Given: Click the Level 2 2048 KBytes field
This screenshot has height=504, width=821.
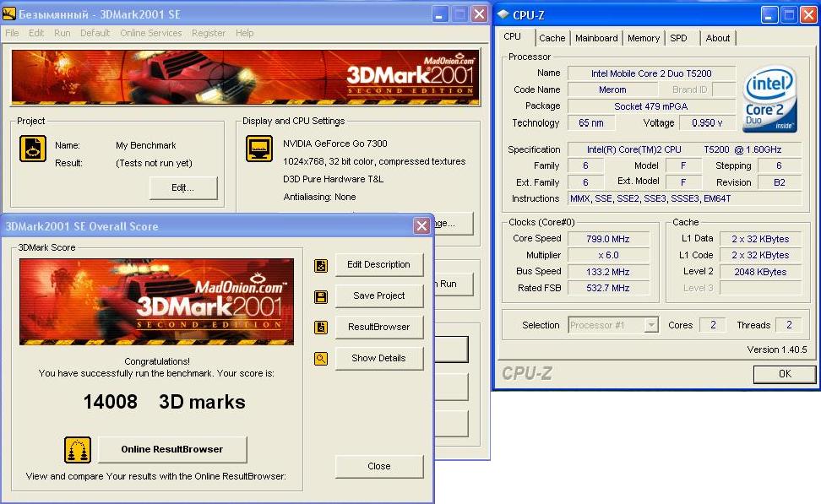Looking at the screenshot, I should [x=761, y=272].
